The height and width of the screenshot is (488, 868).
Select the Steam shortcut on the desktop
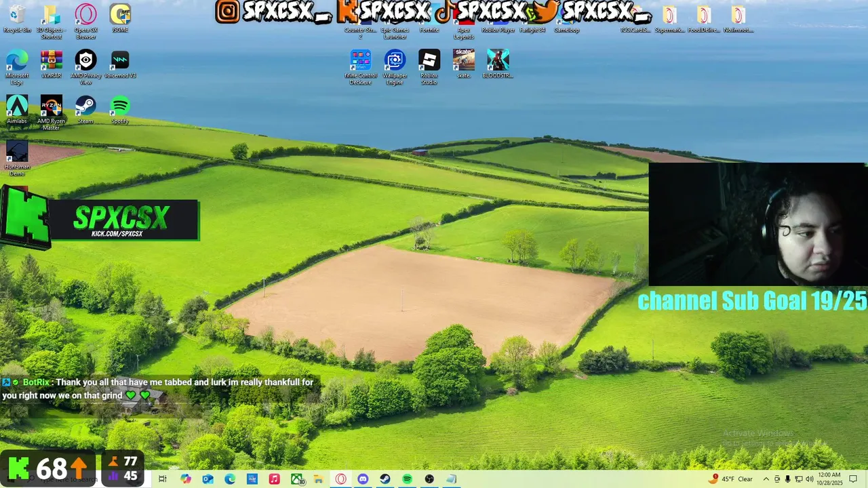point(85,110)
